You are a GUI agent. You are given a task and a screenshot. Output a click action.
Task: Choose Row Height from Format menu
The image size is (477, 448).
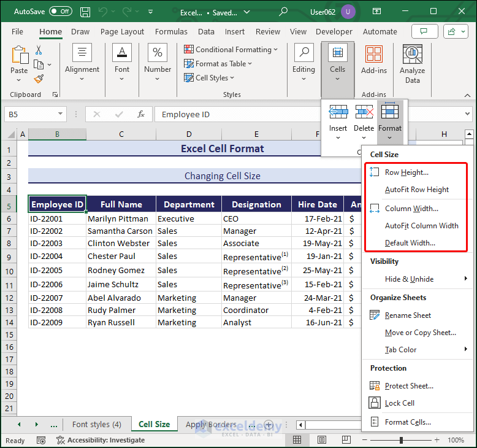406,172
